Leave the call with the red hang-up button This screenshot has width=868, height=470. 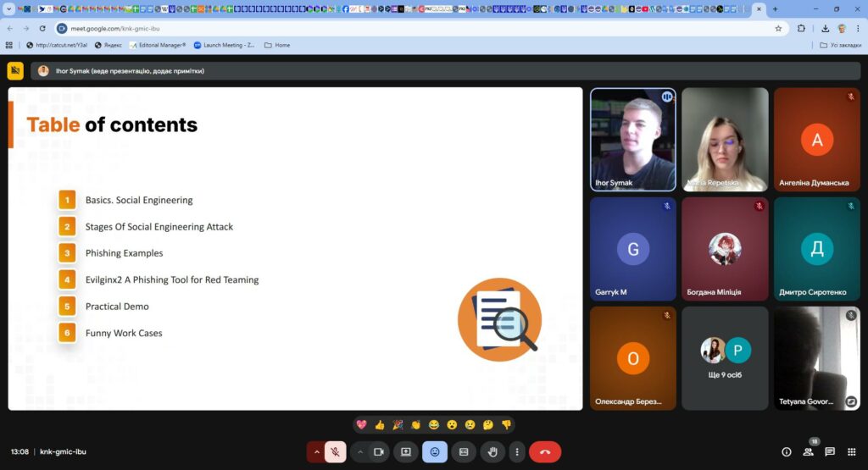tap(545, 452)
